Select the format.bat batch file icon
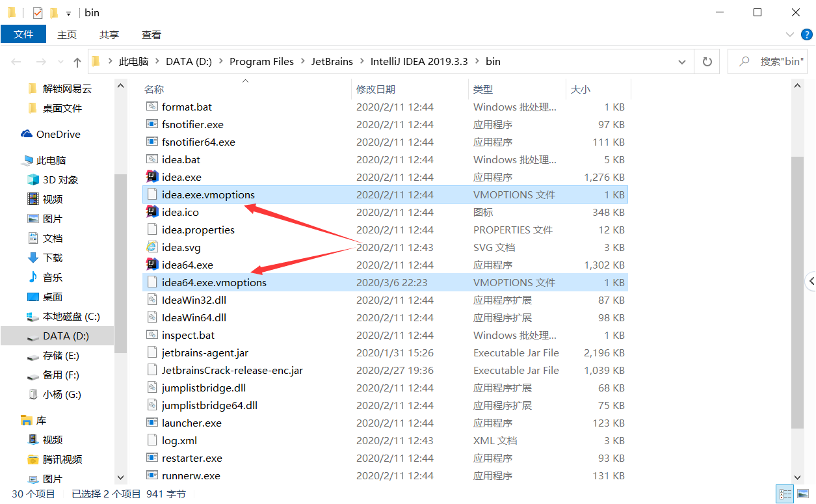 [x=152, y=107]
